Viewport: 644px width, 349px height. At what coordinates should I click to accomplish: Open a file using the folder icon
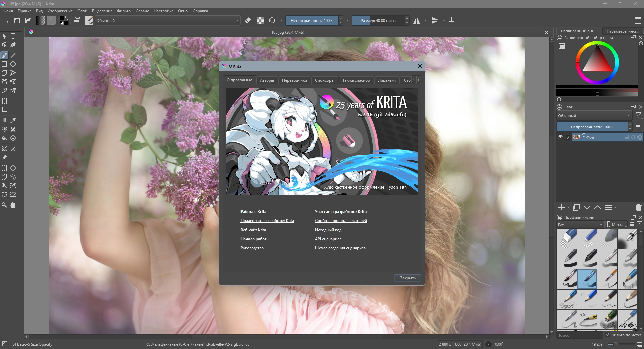(17, 20)
